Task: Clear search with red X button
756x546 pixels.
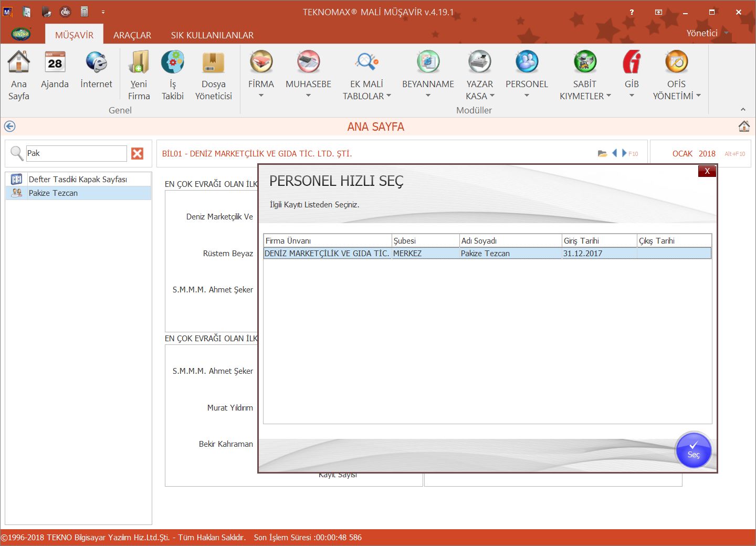Action: click(x=137, y=153)
